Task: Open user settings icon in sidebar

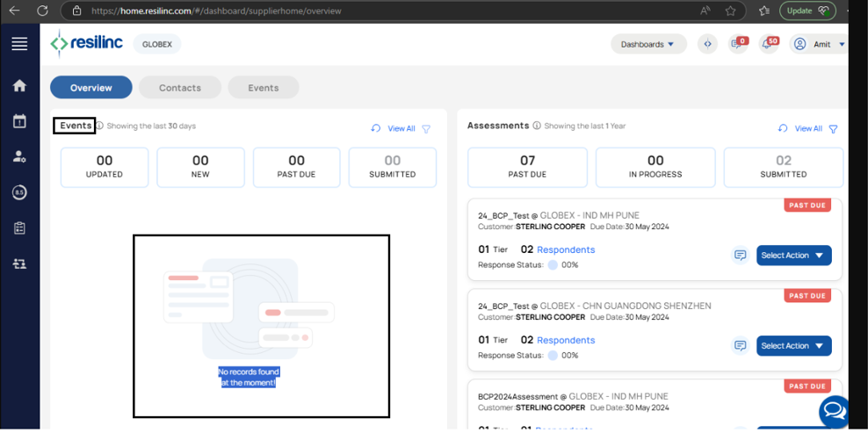Action: (x=19, y=156)
